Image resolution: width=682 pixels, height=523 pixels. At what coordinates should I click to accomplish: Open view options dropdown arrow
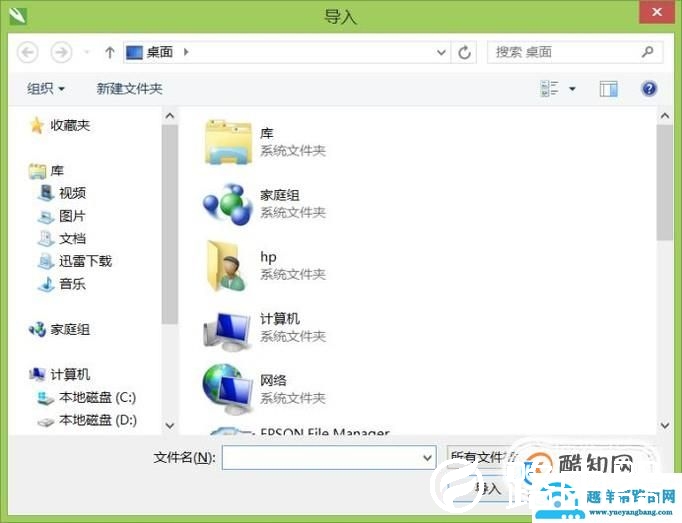572,89
